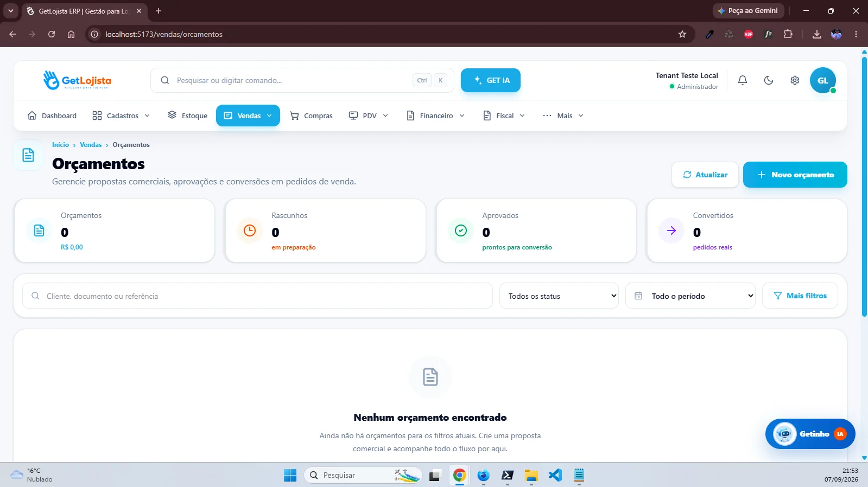Reload the page with refresh icon
868x487 pixels.
[x=52, y=34]
